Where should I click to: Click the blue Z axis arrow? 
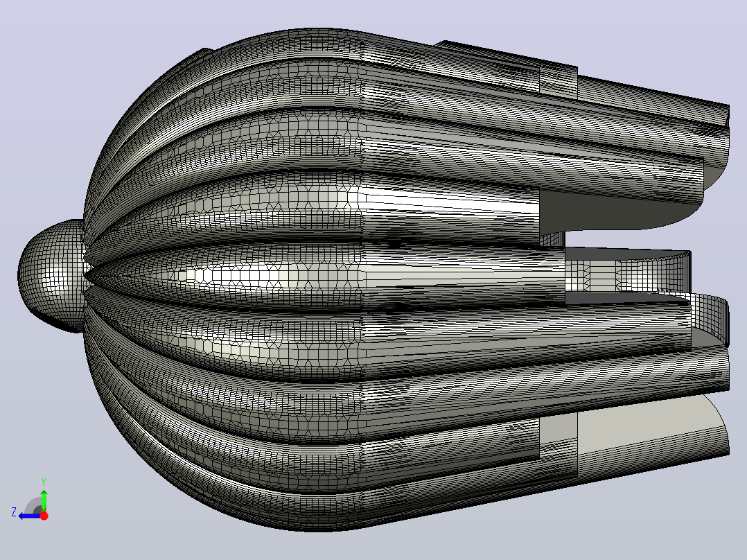(30, 516)
